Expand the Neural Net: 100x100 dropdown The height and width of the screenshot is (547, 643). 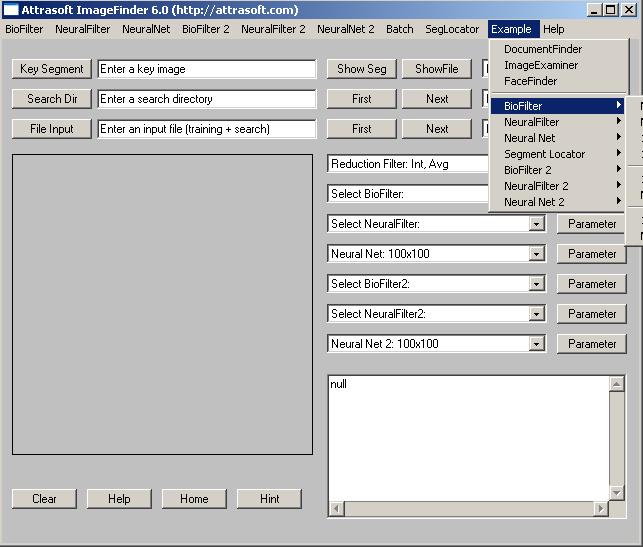537,254
